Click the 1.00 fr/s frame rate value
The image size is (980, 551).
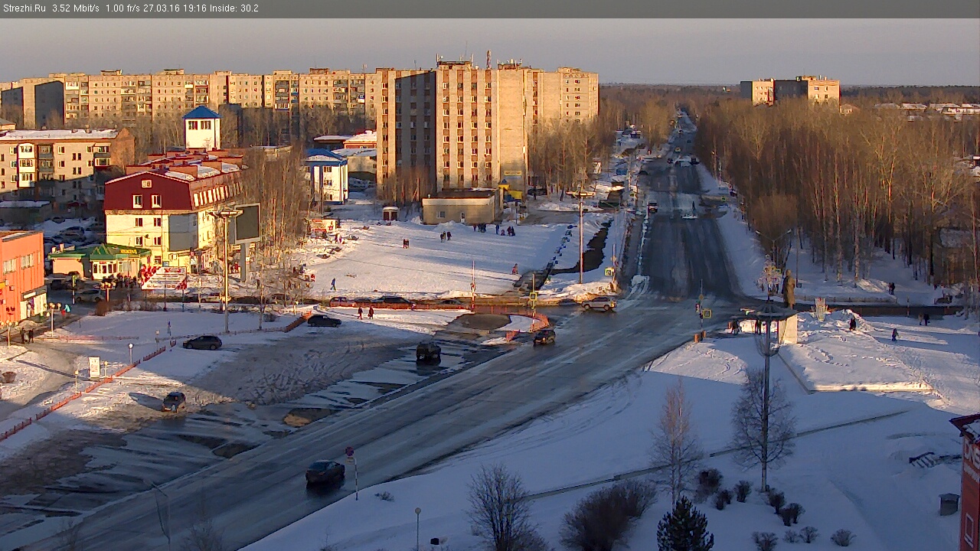point(122,8)
